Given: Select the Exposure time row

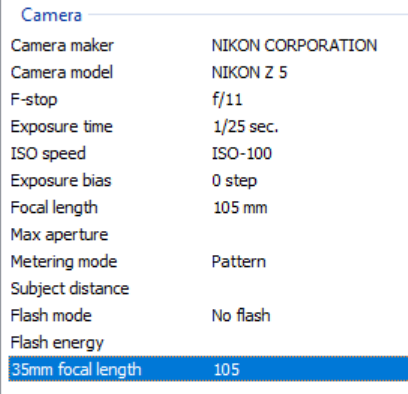Looking at the screenshot, I should tap(208, 126).
